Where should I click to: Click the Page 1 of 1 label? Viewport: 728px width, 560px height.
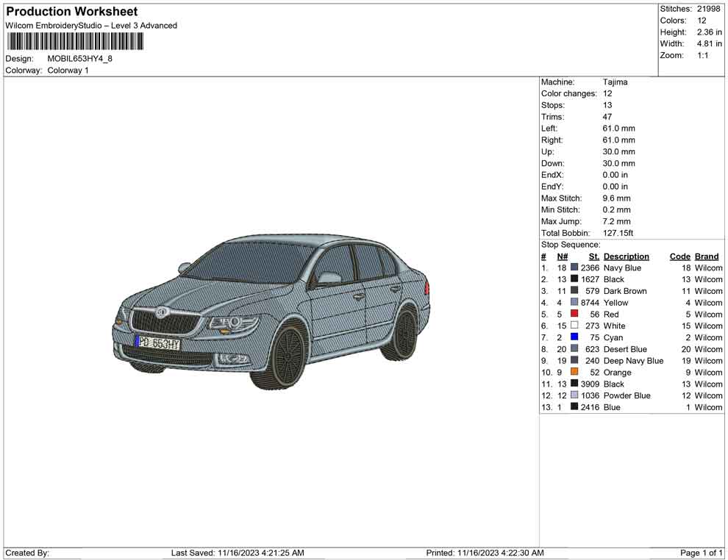[x=700, y=553]
